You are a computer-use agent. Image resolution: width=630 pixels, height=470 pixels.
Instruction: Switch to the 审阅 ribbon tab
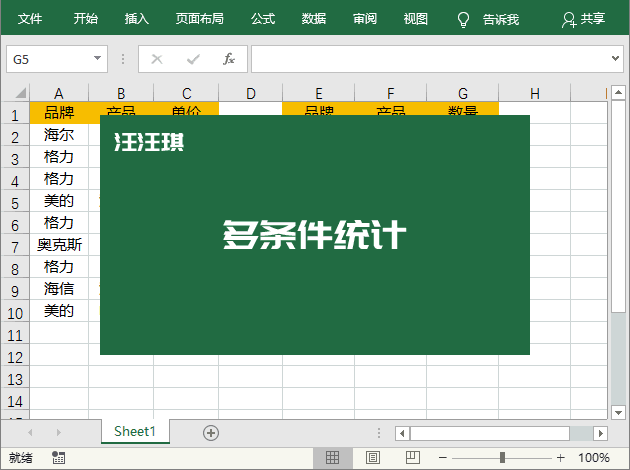coord(365,18)
